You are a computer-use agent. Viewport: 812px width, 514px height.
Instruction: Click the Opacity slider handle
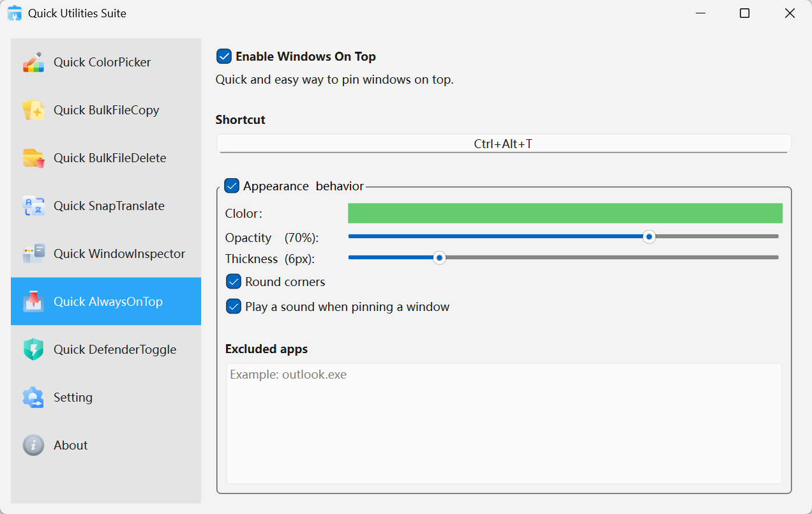point(649,237)
